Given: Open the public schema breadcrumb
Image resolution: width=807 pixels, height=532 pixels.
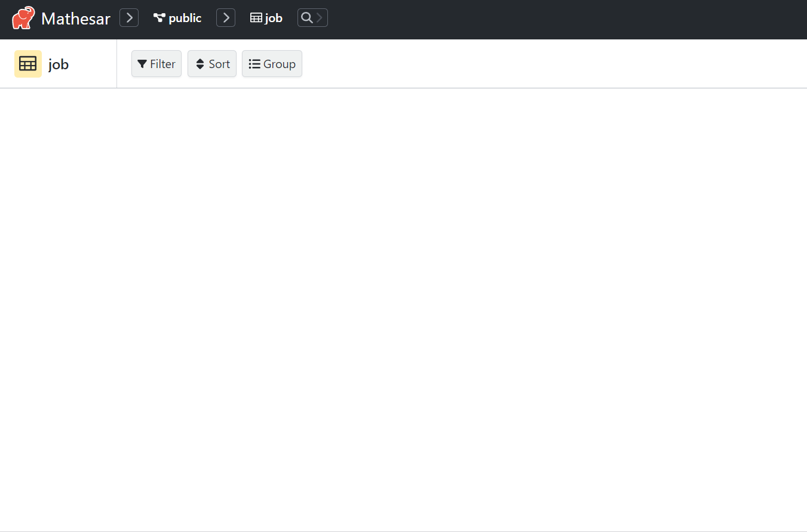Looking at the screenshot, I should 177,18.
